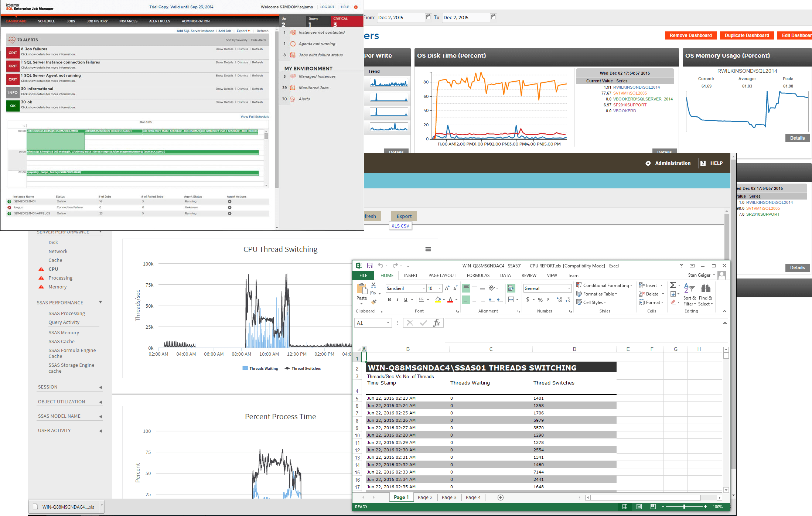The width and height of the screenshot is (812, 516).
Task: Click the Administration gear icon
Action: pyautogui.click(x=648, y=163)
